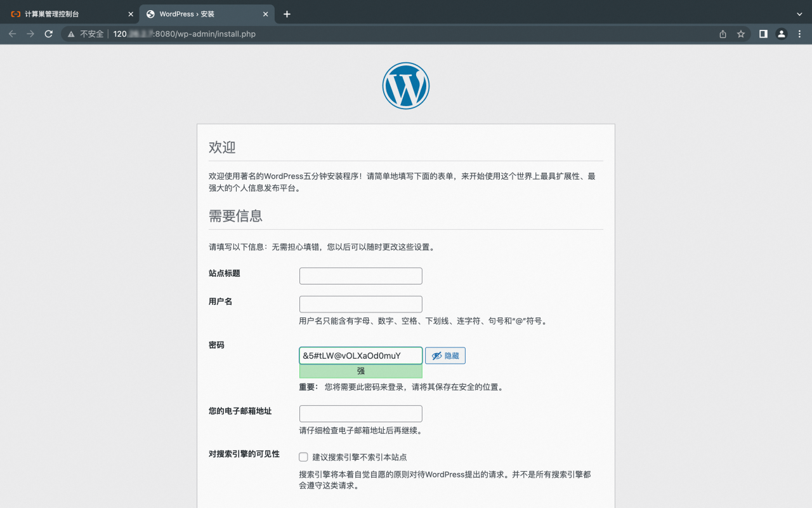Open the user profile icon

point(782,34)
